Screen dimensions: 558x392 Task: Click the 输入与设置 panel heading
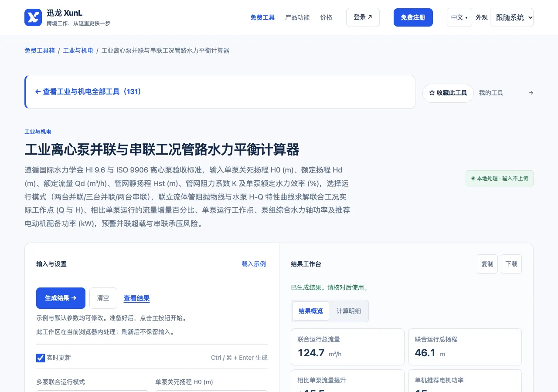pyautogui.click(x=51, y=264)
